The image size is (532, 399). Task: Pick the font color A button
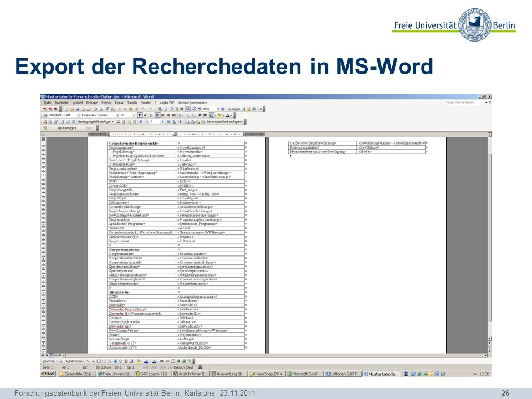pos(228,115)
